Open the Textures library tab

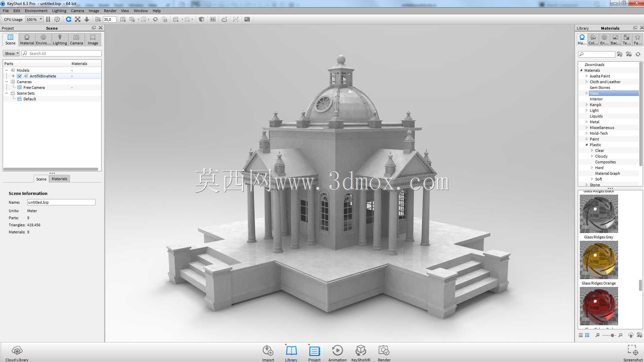click(x=627, y=39)
